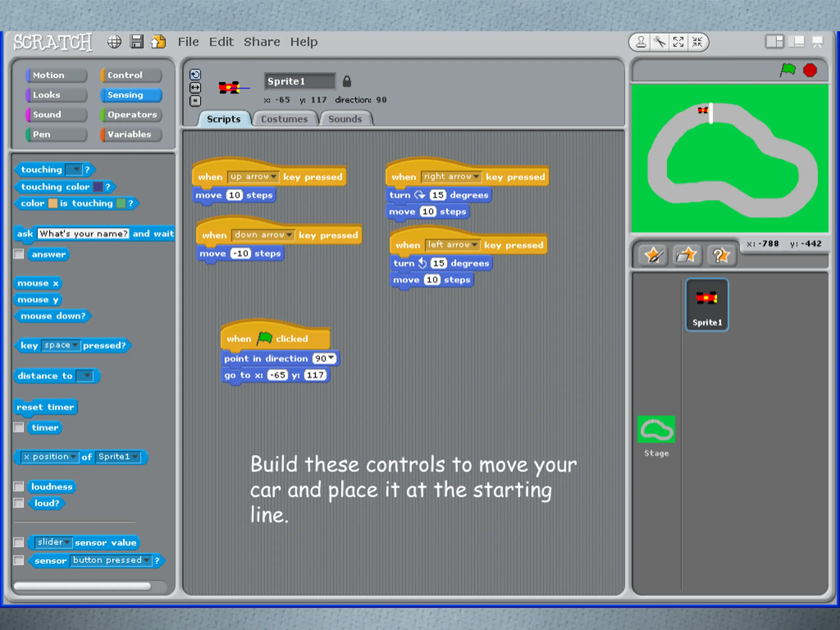840x630 pixels.
Task: Pick second swatch in color is touching block
Action: coord(121,203)
